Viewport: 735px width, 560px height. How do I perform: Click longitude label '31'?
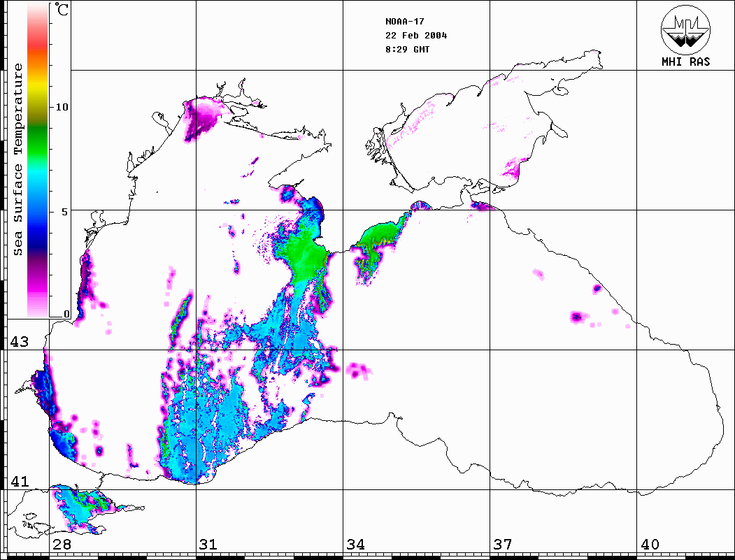pos(208,545)
